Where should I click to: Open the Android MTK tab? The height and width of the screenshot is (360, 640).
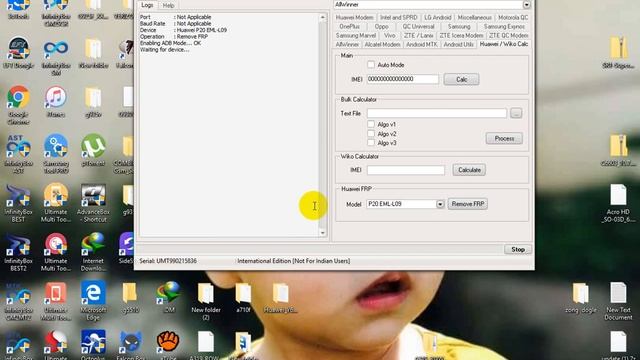click(421, 44)
